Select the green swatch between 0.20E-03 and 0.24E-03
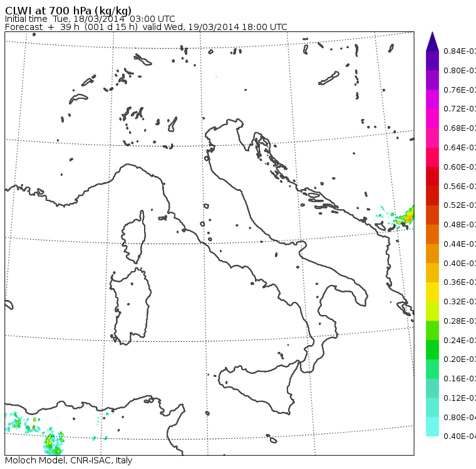The height and width of the screenshot is (469, 476). (x=432, y=349)
